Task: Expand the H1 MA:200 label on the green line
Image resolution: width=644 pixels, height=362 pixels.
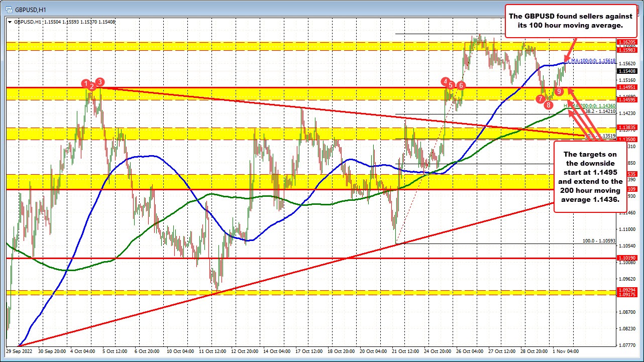Action: coord(589,106)
